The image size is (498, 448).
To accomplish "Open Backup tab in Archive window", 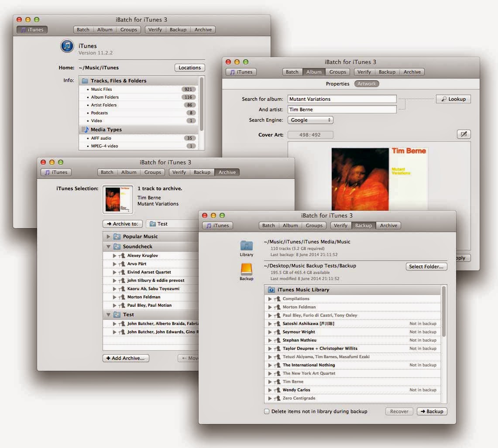I will pyautogui.click(x=202, y=172).
